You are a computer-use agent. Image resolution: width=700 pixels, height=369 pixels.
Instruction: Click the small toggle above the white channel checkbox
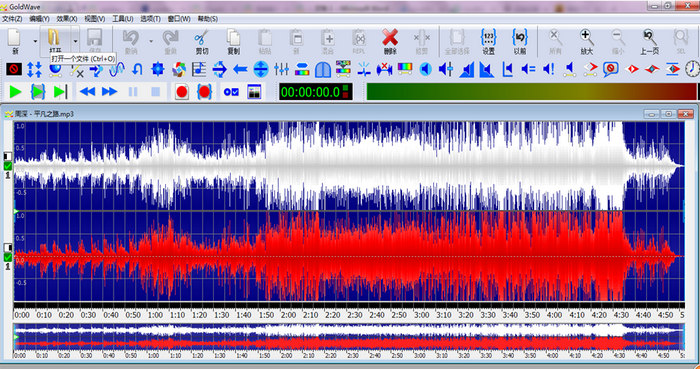tap(8, 156)
